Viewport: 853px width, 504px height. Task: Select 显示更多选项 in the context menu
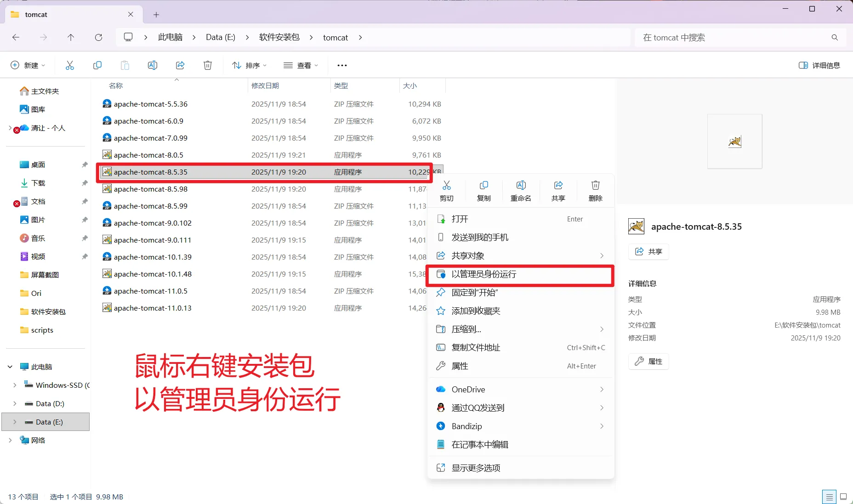point(521,468)
